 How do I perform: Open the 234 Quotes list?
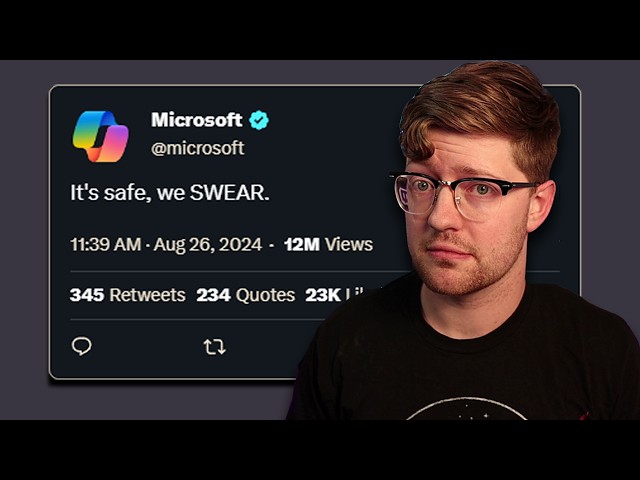[246, 295]
